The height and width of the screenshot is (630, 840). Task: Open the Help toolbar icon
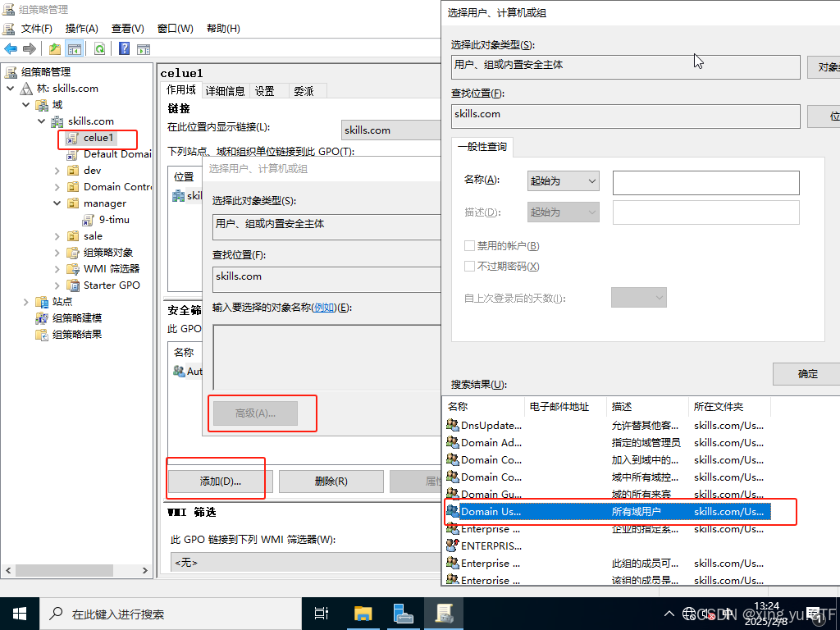click(x=125, y=49)
